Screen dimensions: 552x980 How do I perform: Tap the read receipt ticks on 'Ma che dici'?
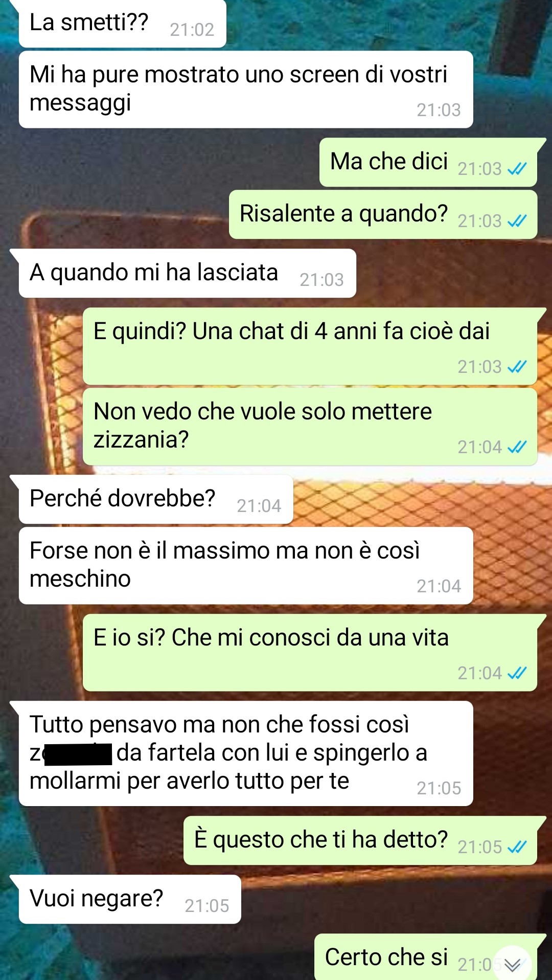[x=517, y=169]
